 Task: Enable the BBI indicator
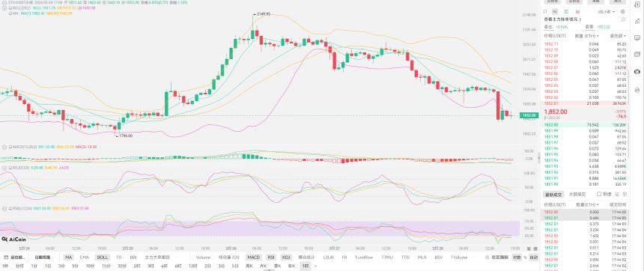(133, 258)
